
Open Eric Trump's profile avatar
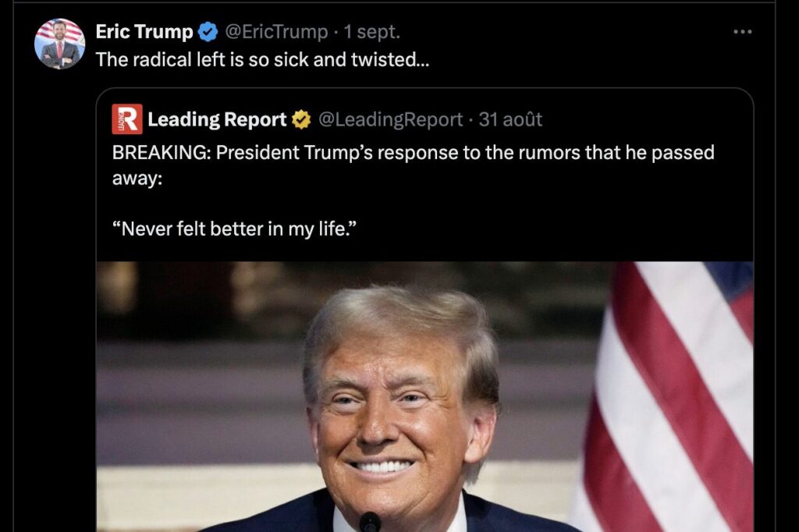(x=59, y=44)
